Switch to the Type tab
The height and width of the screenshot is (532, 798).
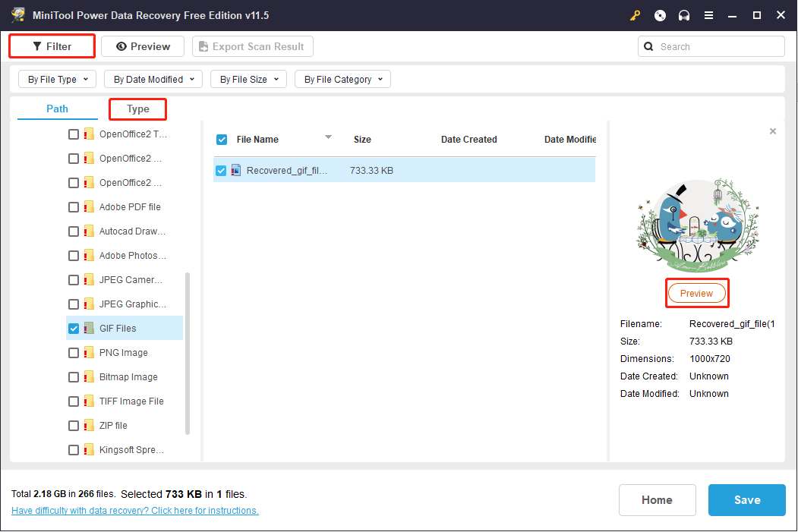pyautogui.click(x=138, y=109)
